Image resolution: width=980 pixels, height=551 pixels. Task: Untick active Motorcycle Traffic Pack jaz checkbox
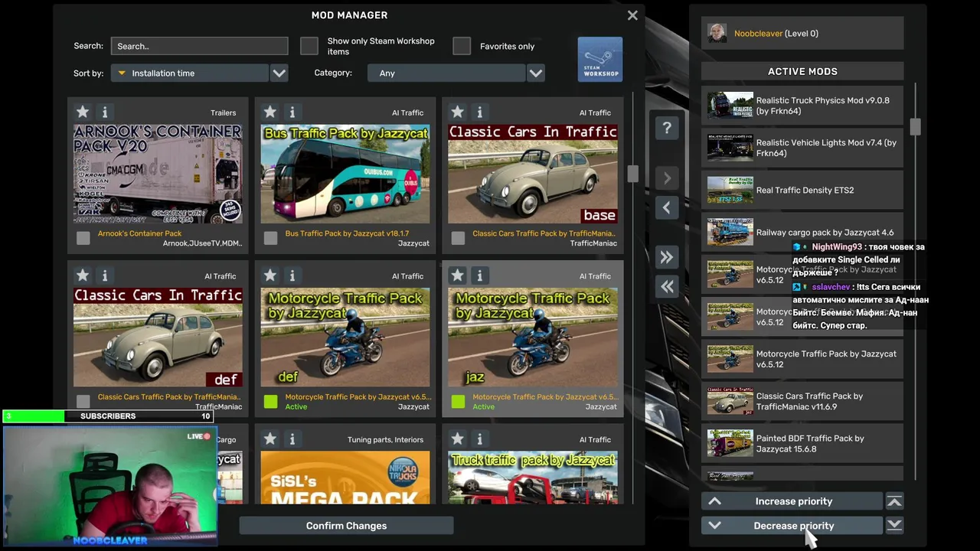(458, 401)
